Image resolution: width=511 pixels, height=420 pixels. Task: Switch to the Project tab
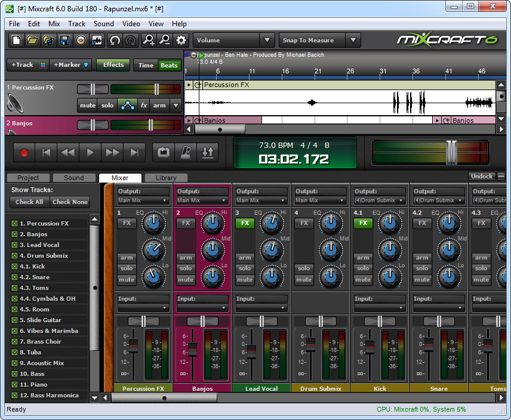tap(28, 178)
